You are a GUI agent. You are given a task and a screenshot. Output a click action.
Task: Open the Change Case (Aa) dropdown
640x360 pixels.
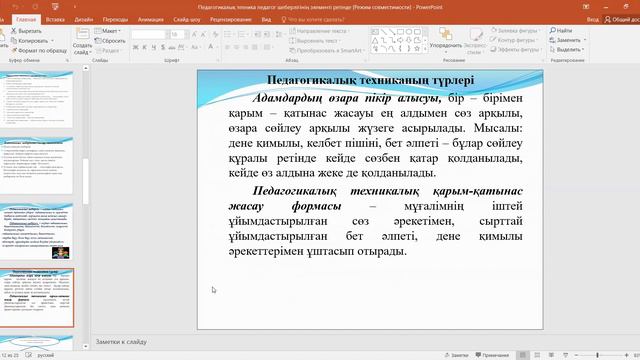196,47
